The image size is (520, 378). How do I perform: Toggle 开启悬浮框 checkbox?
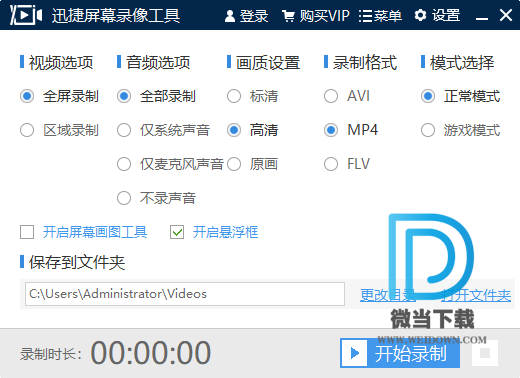pyautogui.click(x=177, y=232)
